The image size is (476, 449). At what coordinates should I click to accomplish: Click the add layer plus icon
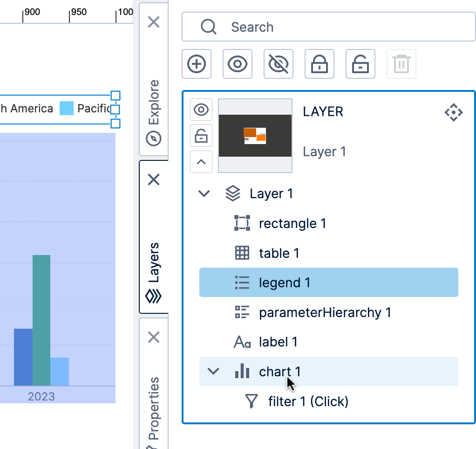(197, 64)
